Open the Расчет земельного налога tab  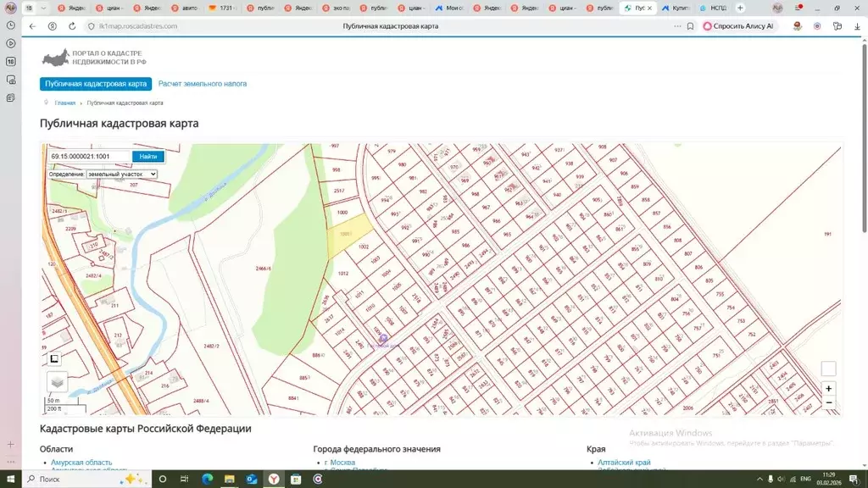[203, 84]
